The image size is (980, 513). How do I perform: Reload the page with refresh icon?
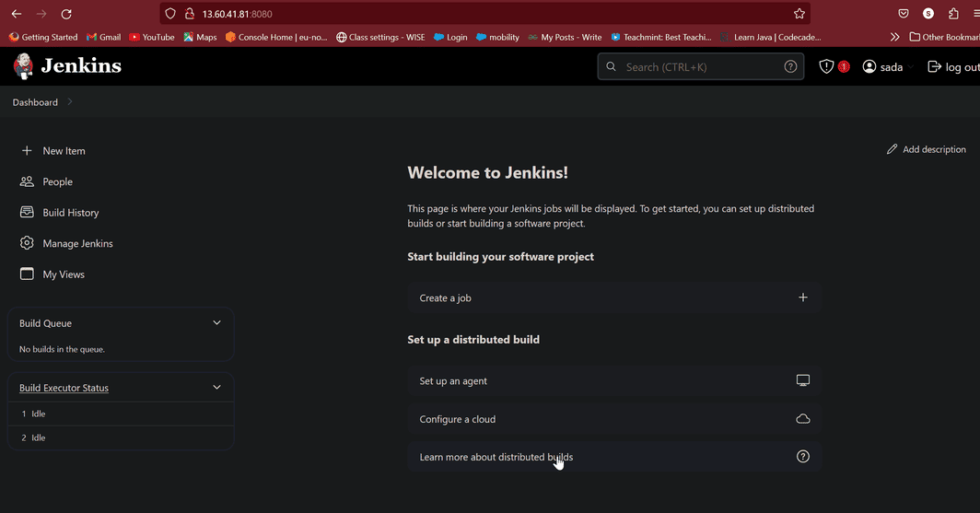tap(66, 14)
